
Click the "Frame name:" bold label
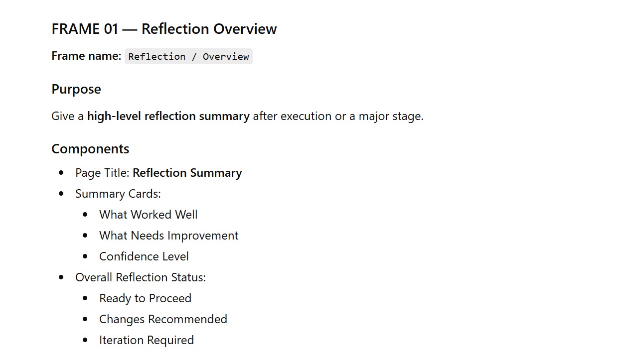coord(86,56)
